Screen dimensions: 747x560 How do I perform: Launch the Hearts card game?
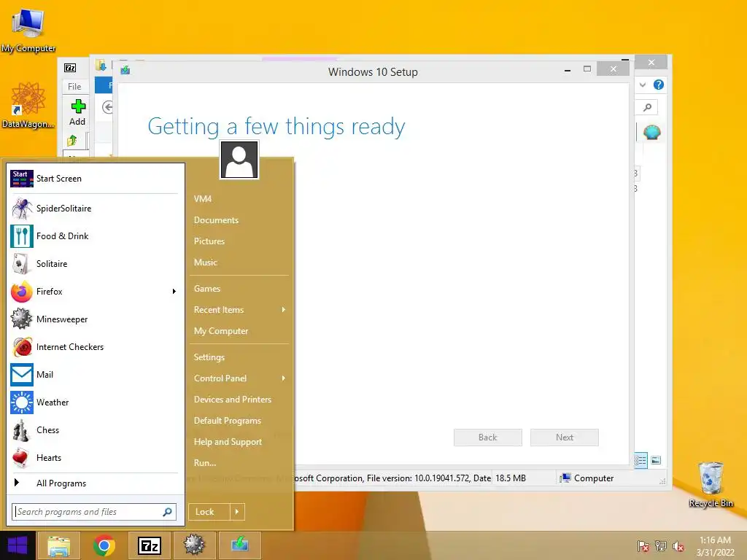pos(94,458)
